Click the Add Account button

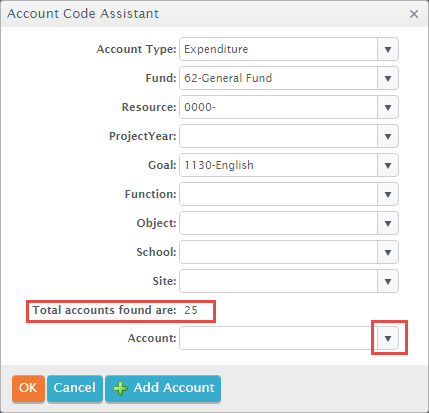(163, 388)
